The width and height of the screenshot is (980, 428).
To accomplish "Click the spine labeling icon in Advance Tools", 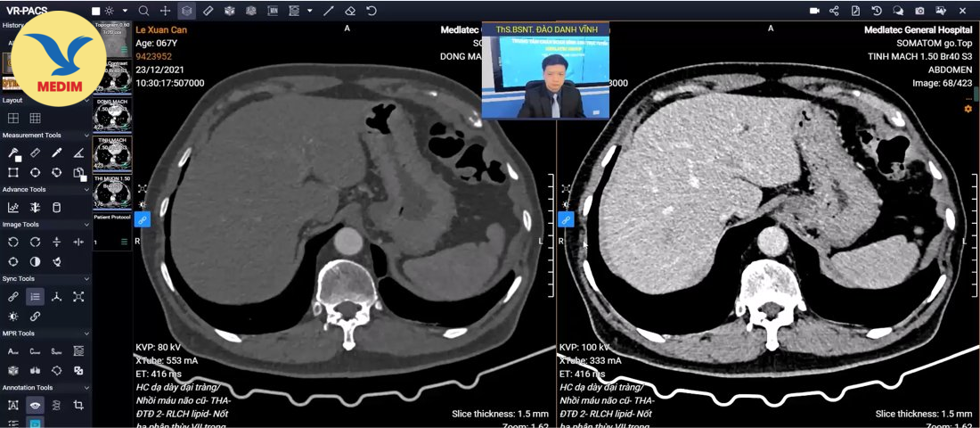I will (x=35, y=207).
